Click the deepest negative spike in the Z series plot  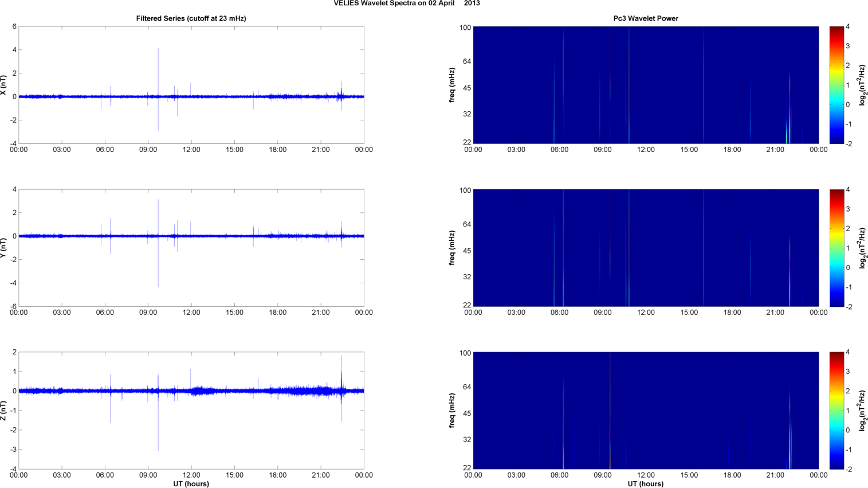pyautogui.click(x=158, y=421)
